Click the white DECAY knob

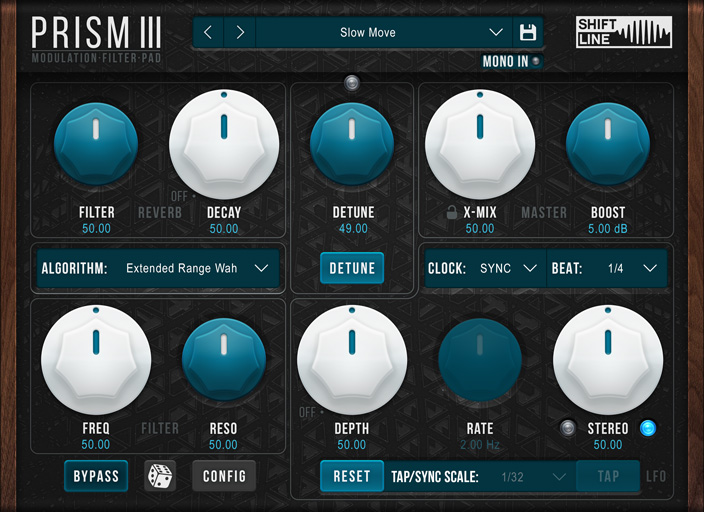[x=224, y=144]
